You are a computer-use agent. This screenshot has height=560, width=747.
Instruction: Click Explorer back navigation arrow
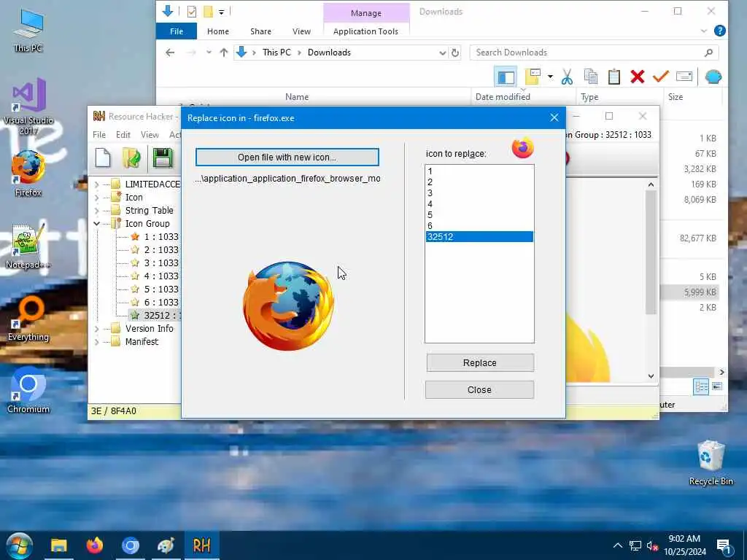click(x=170, y=52)
